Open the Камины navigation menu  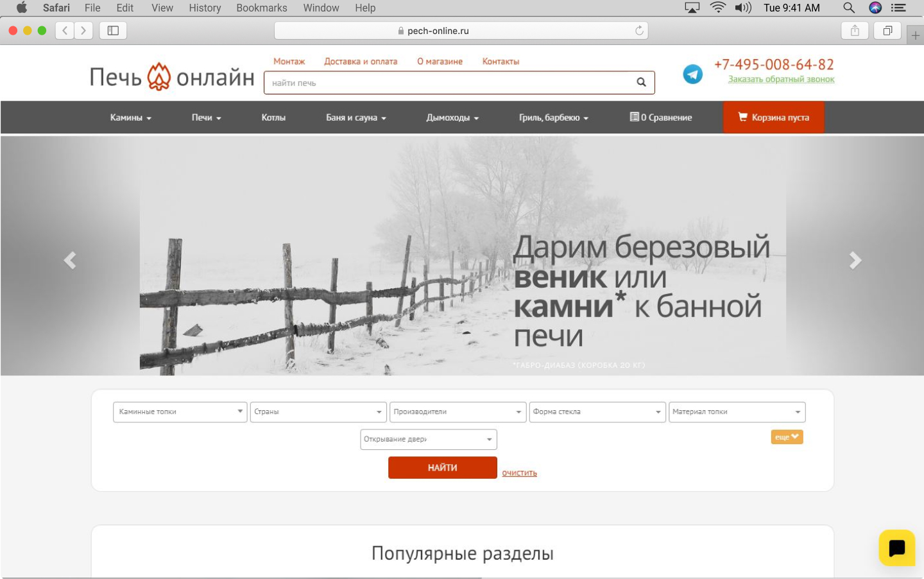pos(130,117)
